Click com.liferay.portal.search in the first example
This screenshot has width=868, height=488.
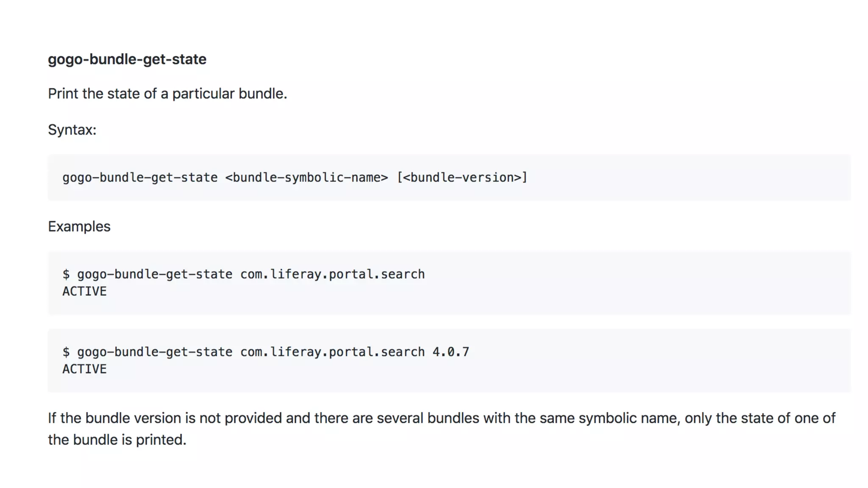[332, 274]
